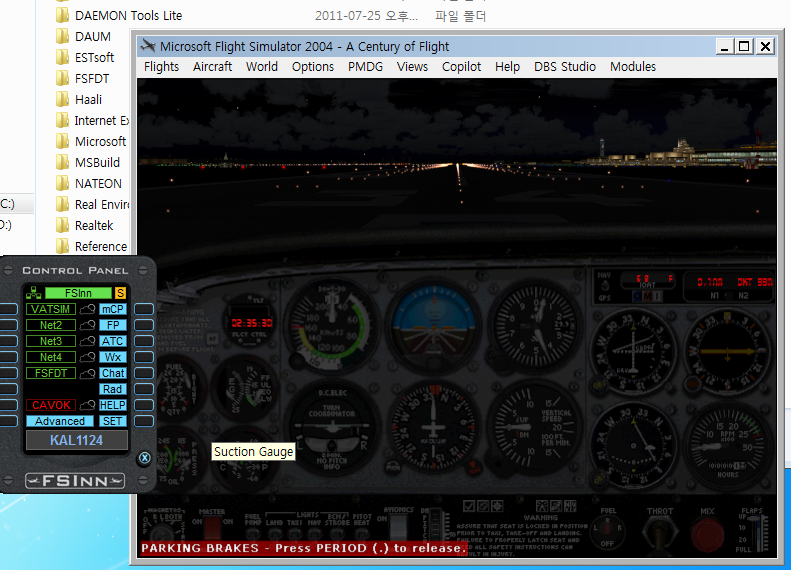Click the red CAVOK button
The width and height of the screenshot is (791, 570).
[x=51, y=405]
